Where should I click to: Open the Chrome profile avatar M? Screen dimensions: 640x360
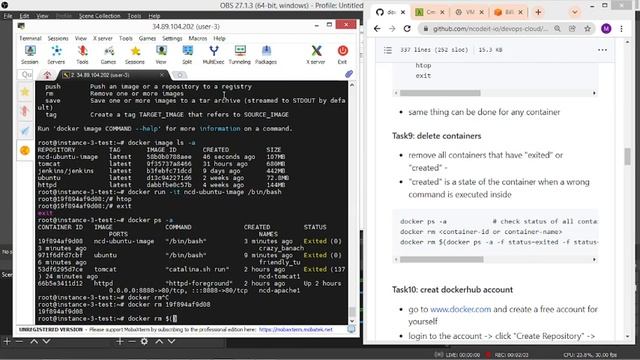pos(606,29)
